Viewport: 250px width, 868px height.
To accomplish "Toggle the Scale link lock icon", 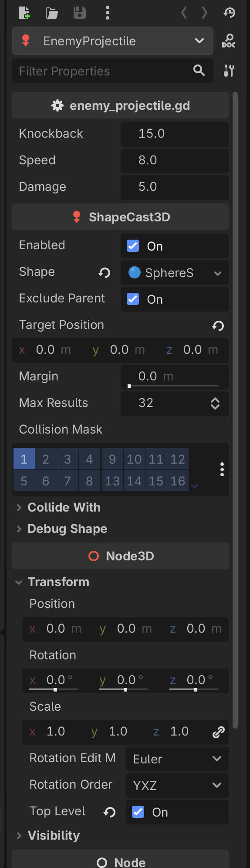I will [x=218, y=732].
